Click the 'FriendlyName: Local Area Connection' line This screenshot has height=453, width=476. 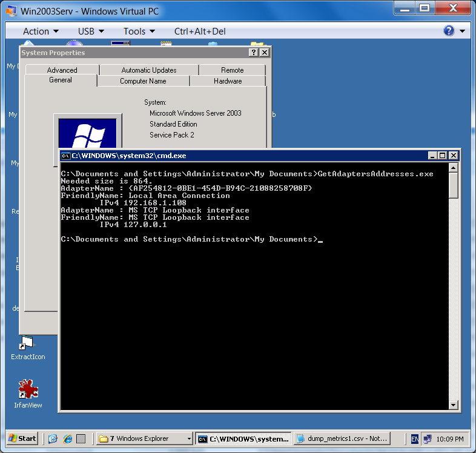click(145, 196)
